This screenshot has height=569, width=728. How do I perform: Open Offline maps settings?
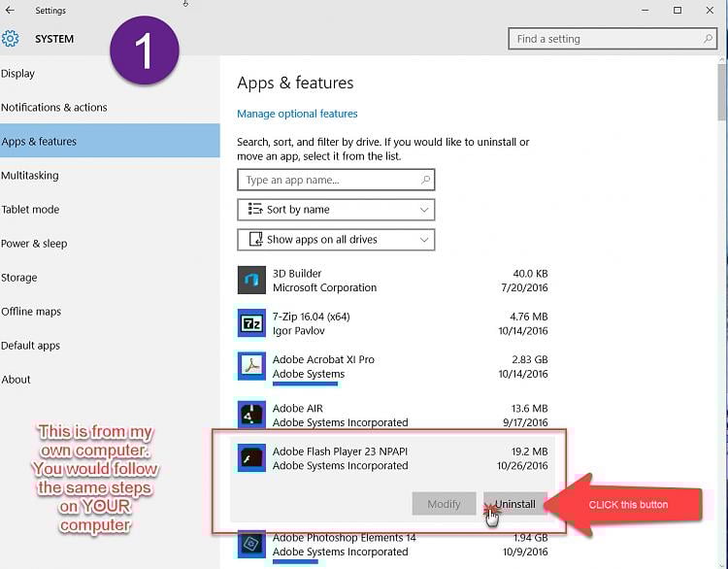pos(110,312)
